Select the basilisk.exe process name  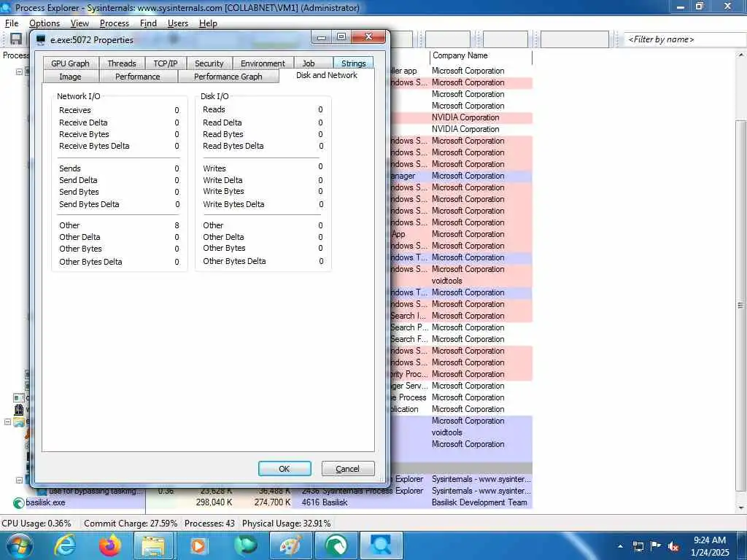click(45, 502)
